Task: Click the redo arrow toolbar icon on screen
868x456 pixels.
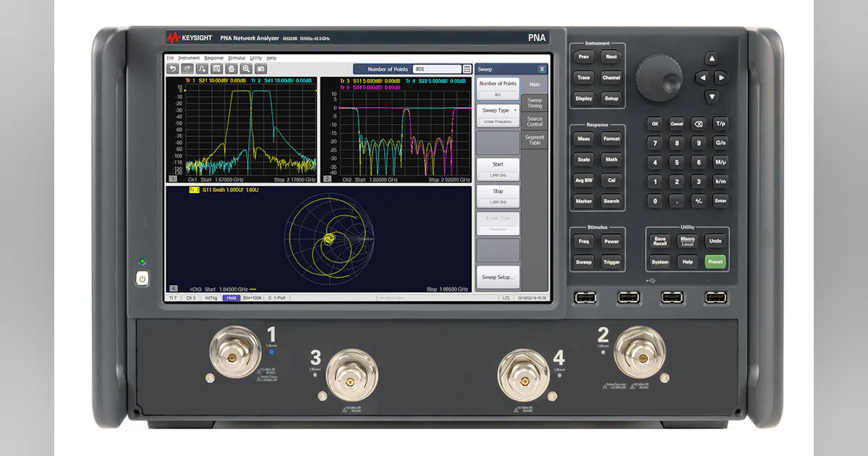Action: pyautogui.click(x=187, y=69)
